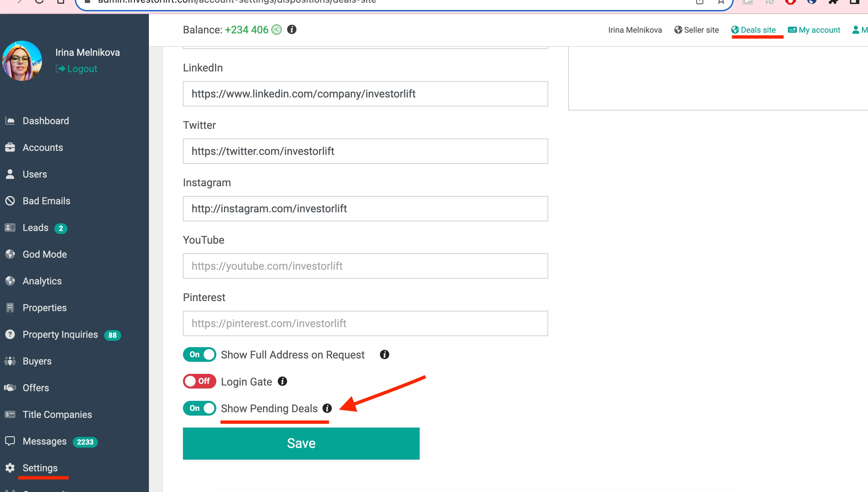Click the Pinterest URL input field
The height and width of the screenshot is (492, 868).
[x=365, y=323]
